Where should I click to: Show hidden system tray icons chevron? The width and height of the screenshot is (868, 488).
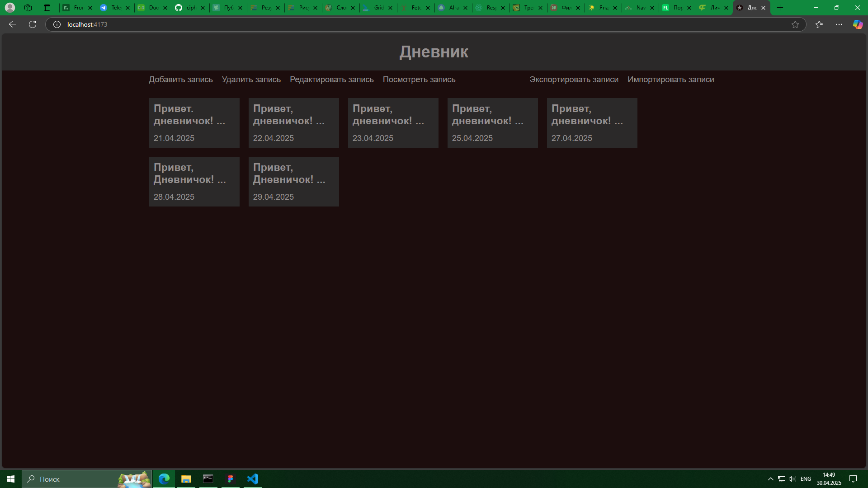point(770,479)
